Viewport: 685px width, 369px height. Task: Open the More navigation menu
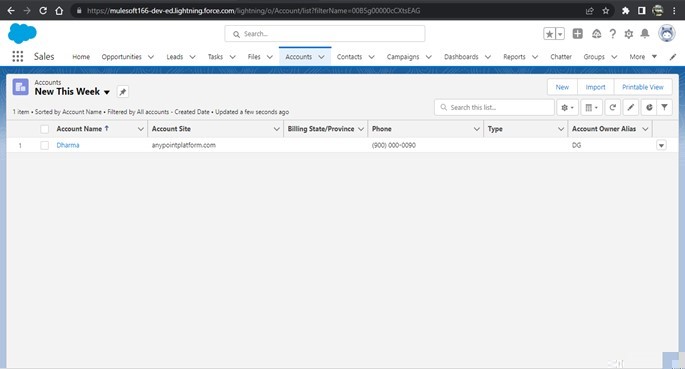tap(643, 57)
